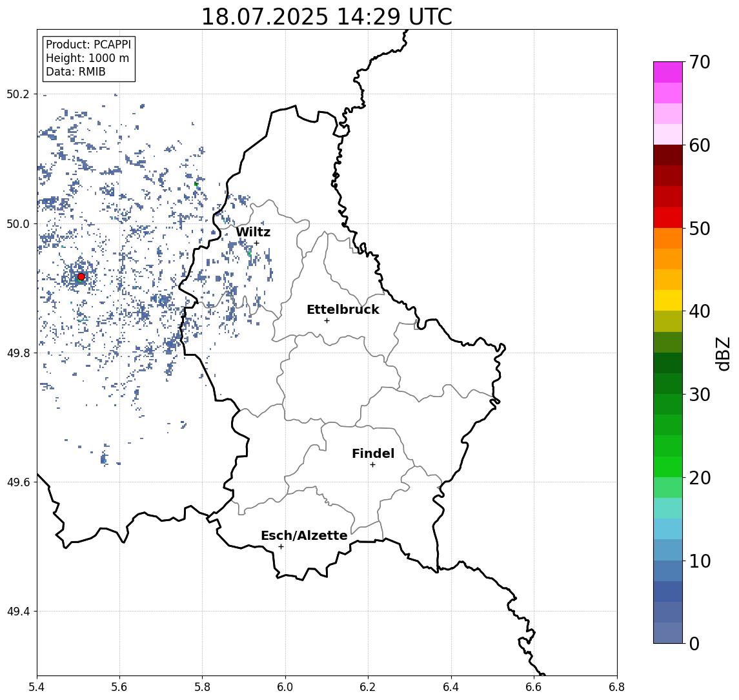Click the red radar location marker
The width and height of the screenshot is (739, 700).
coord(81,277)
